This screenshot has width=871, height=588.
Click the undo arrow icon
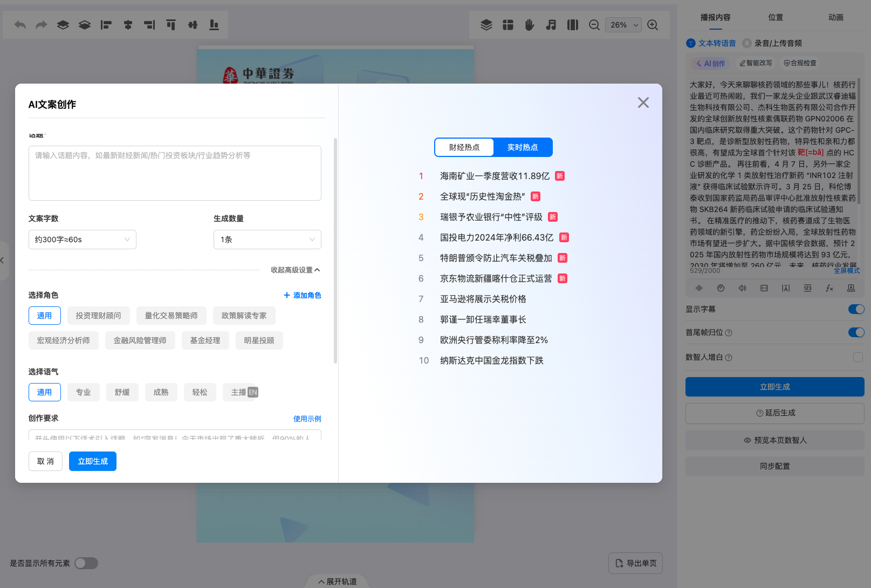(x=20, y=25)
